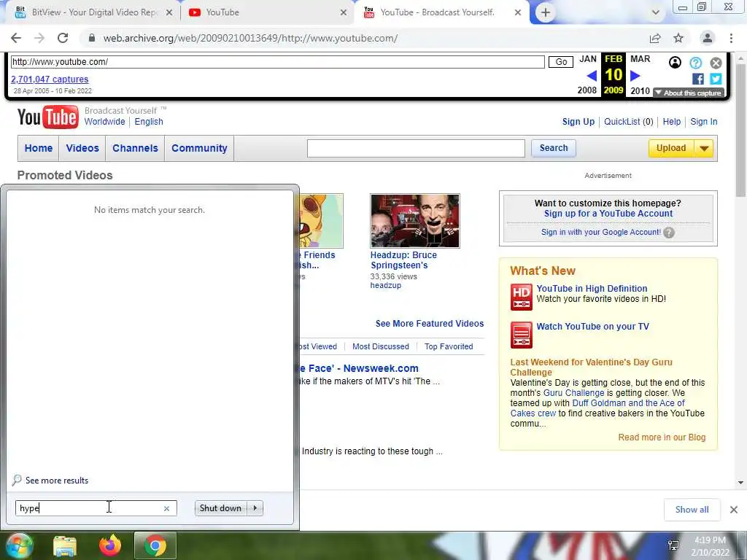This screenshot has height=560, width=747.
Task: Select the Channels tab
Action: pyautogui.click(x=135, y=148)
